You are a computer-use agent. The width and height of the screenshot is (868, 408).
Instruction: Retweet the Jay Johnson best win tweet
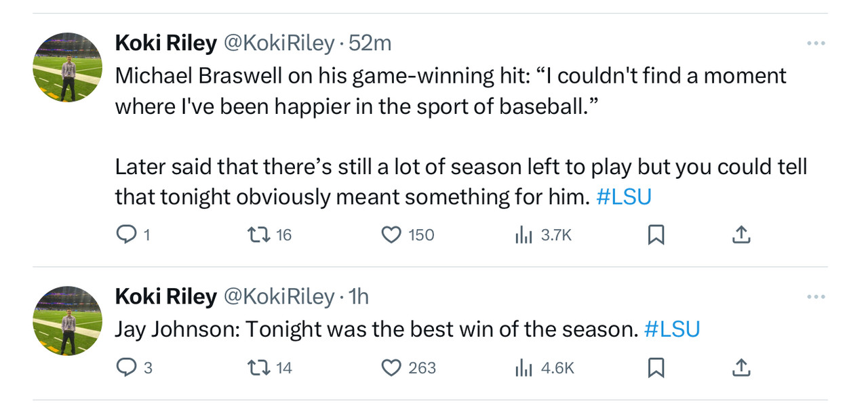258,367
